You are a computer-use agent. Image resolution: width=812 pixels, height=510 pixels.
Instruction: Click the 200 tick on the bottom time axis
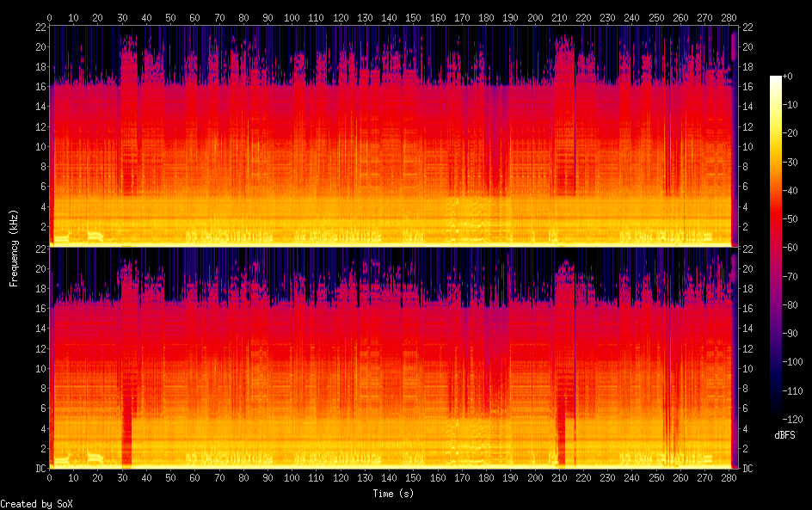click(x=536, y=478)
